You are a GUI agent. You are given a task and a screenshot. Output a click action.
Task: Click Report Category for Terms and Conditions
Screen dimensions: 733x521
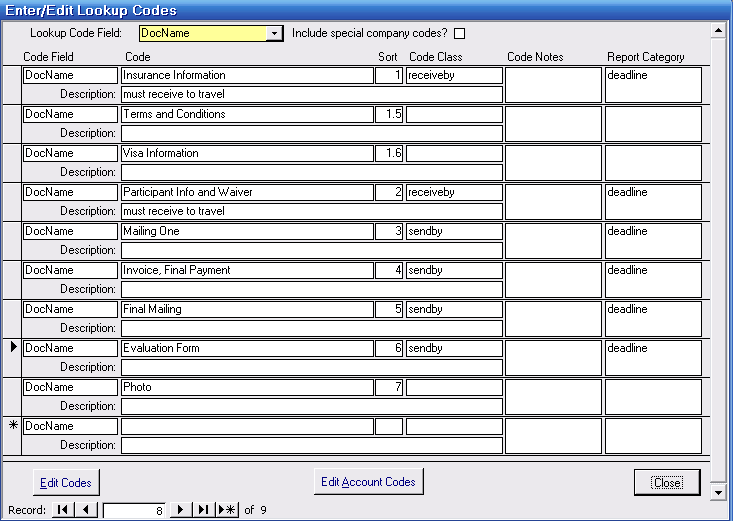[x=653, y=124]
